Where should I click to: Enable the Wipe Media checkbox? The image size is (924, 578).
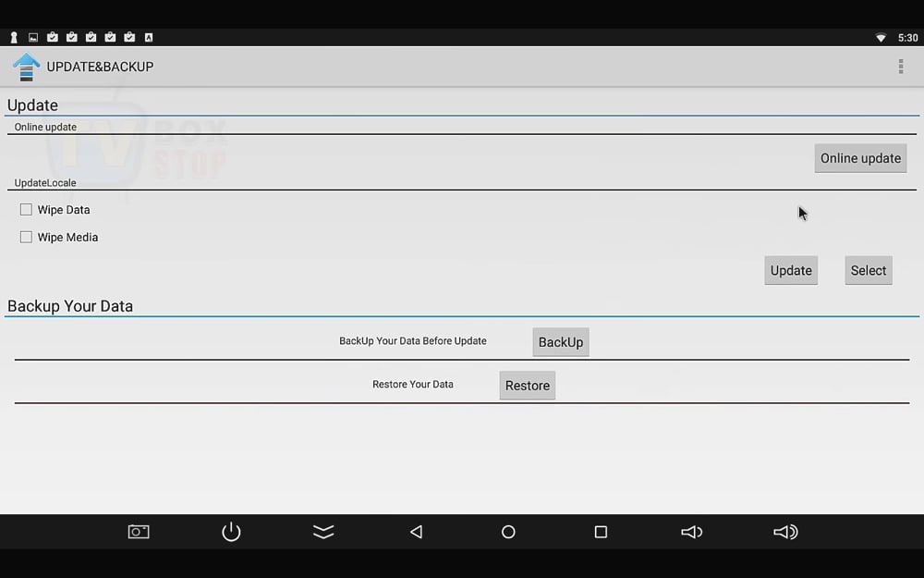26,237
